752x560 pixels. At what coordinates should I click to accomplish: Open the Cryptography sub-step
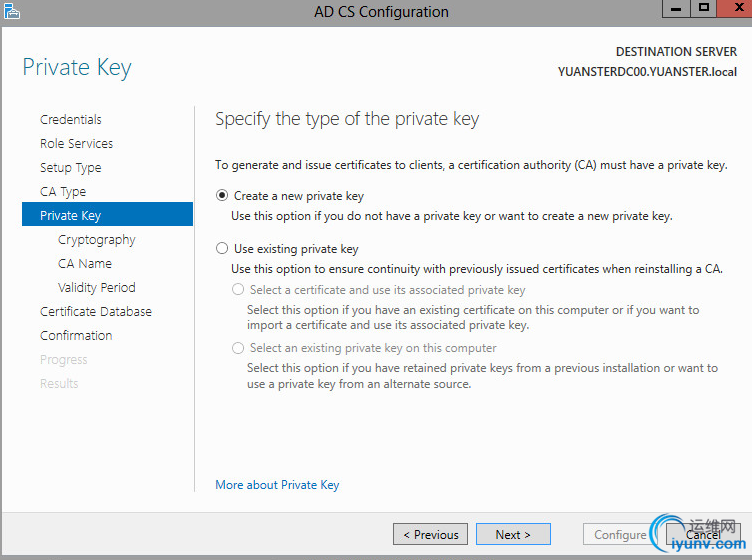click(96, 240)
